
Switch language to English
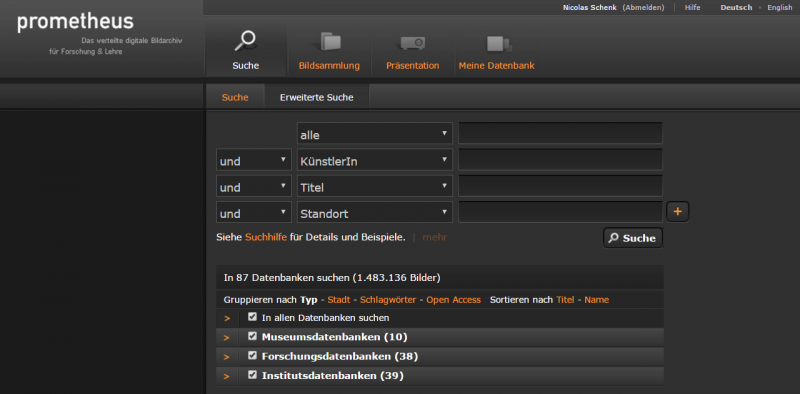(780, 8)
